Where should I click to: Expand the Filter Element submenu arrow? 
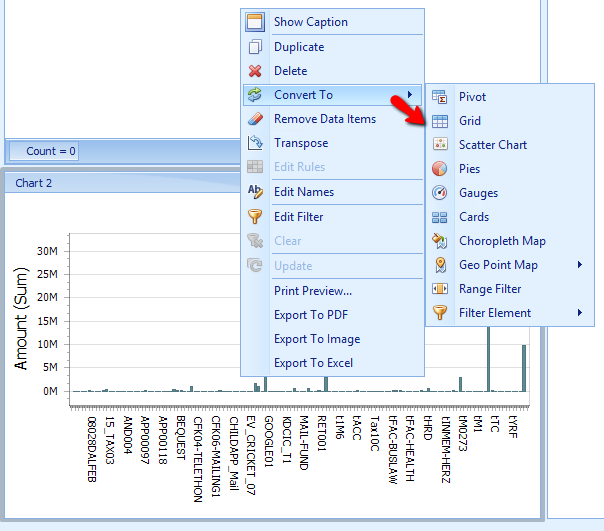pos(580,313)
